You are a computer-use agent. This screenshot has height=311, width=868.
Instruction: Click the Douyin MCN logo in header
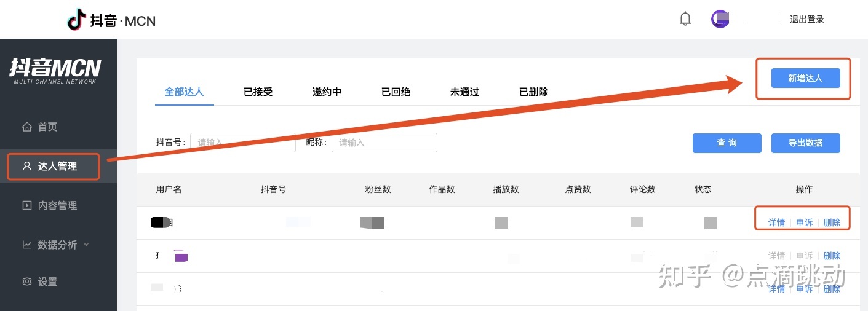pos(111,20)
